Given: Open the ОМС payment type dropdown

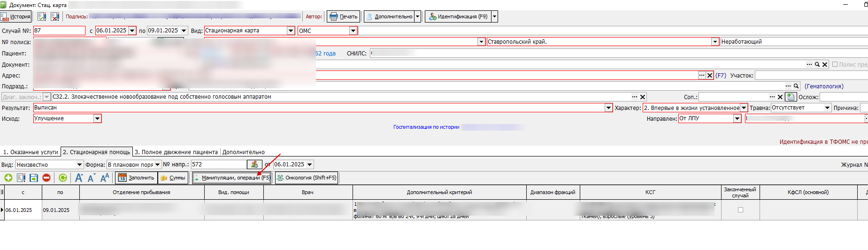Looking at the screenshot, I should 353,31.
